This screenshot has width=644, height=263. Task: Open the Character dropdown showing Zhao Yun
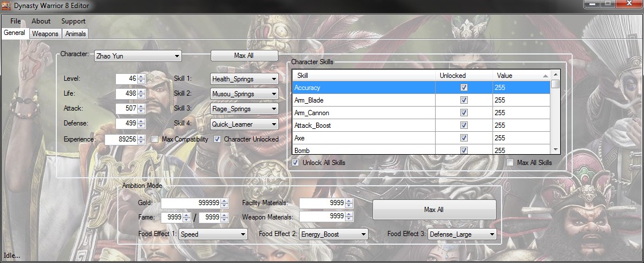[x=138, y=56]
